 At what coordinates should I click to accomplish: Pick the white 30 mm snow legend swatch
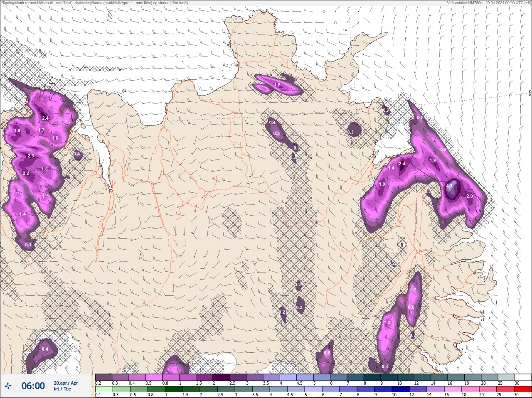coord(523,377)
